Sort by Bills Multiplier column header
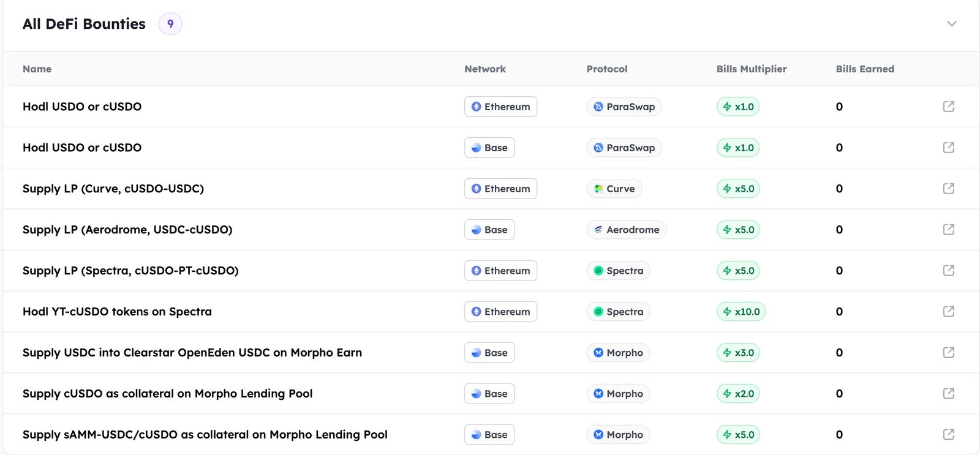Screen dimensions: 980x455 tap(752, 69)
